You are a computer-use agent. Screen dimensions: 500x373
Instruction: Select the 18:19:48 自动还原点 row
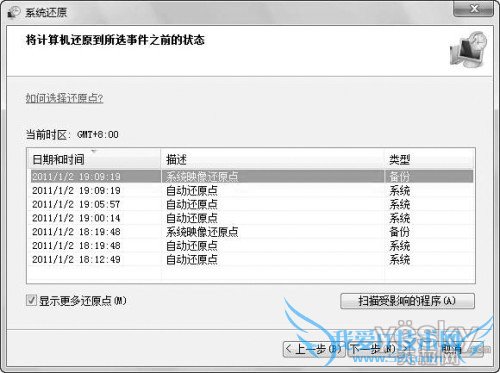click(252, 246)
